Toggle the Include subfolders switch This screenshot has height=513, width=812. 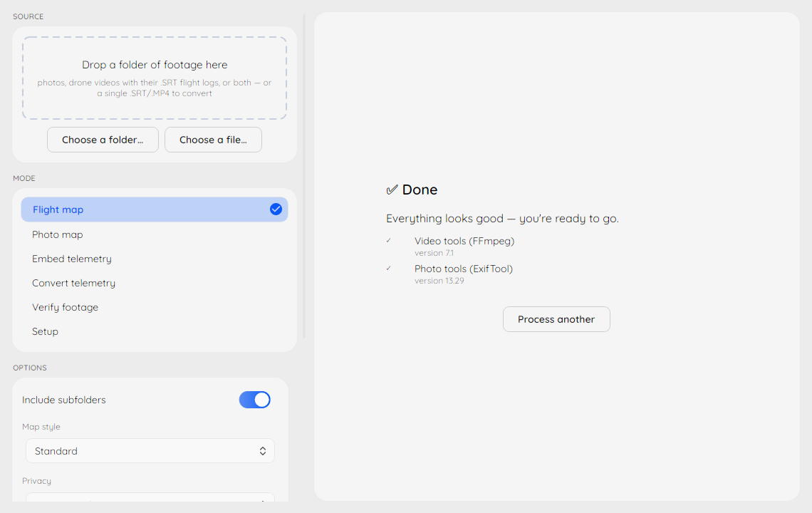255,400
